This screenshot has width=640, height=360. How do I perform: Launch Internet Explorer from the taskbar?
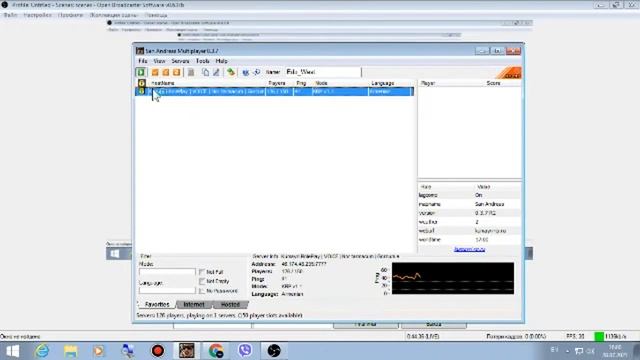coord(42,351)
